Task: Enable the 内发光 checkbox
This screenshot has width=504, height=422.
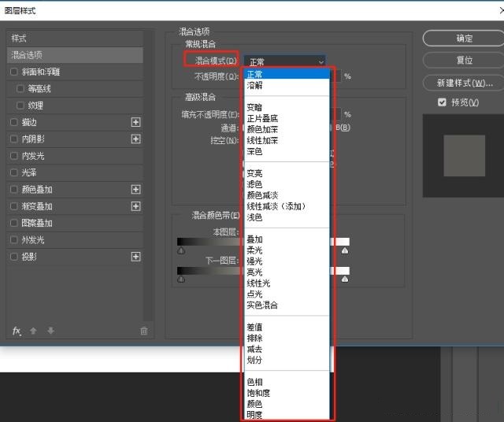Action: 14,156
